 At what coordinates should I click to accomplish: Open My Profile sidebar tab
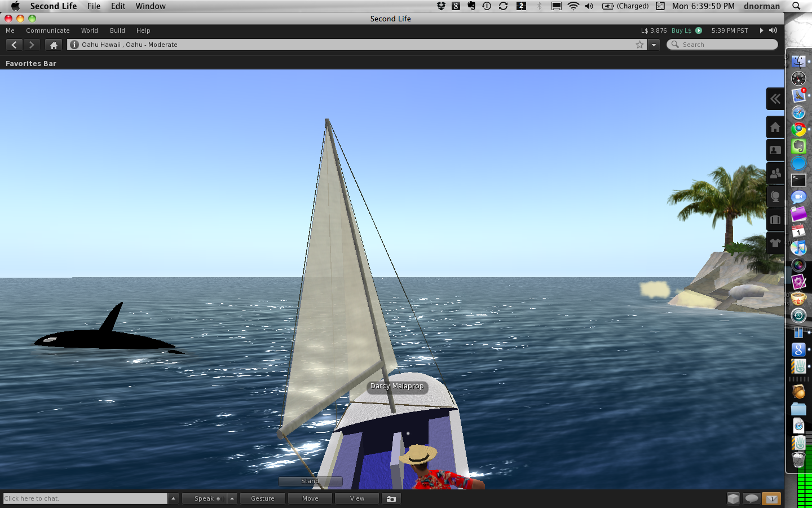(x=775, y=150)
